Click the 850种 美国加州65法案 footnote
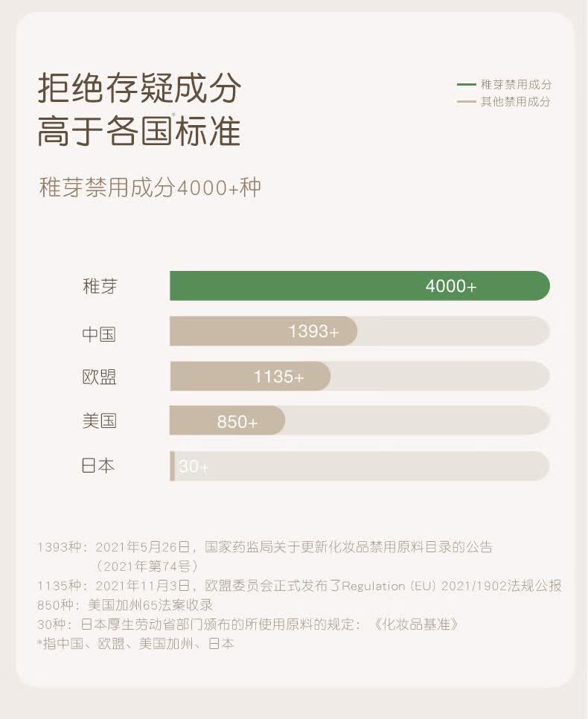 [x=125, y=605]
